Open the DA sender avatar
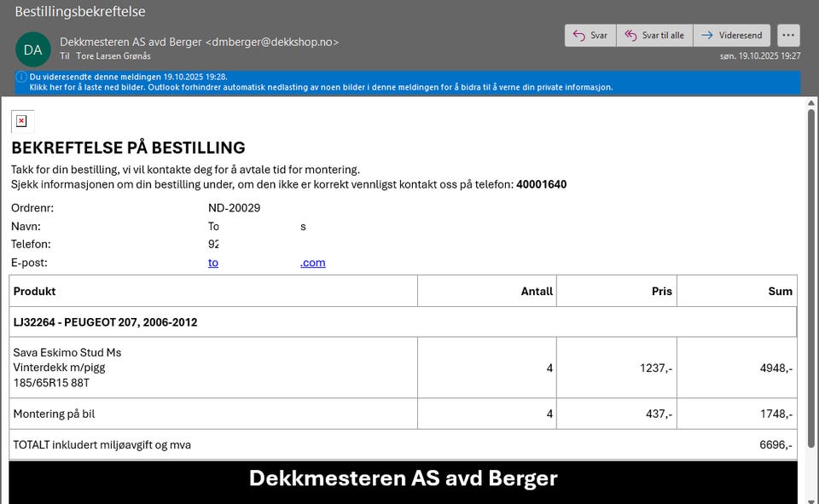The width and height of the screenshot is (819, 504). (33, 49)
